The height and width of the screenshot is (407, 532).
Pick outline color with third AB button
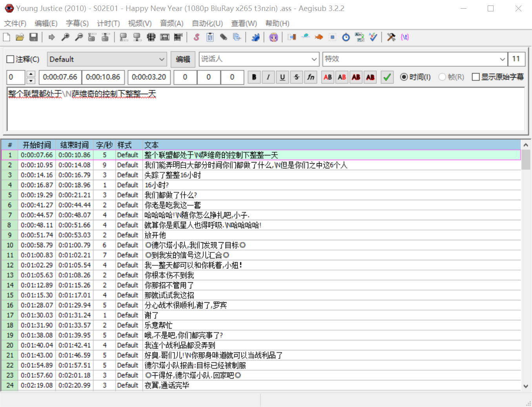[356, 77]
